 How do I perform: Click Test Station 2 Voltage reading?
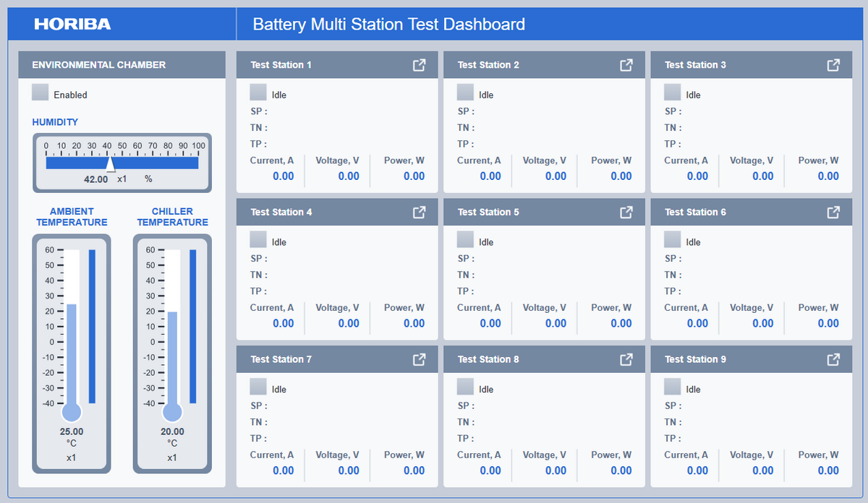click(x=349, y=176)
